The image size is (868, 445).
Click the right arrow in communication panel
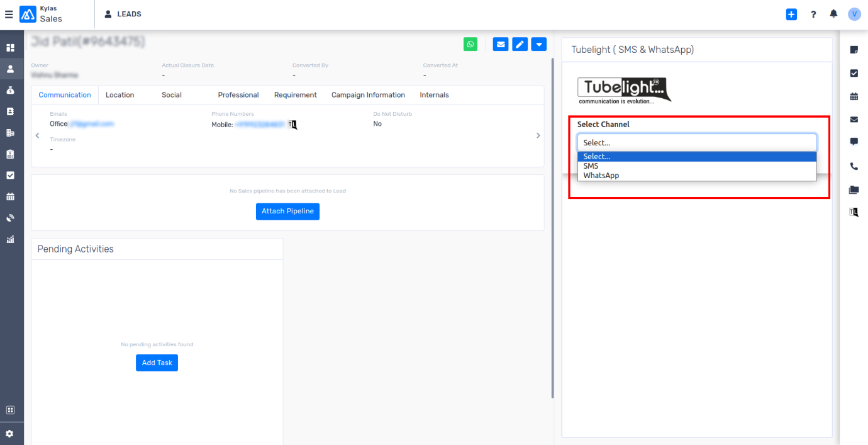tap(538, 135)
